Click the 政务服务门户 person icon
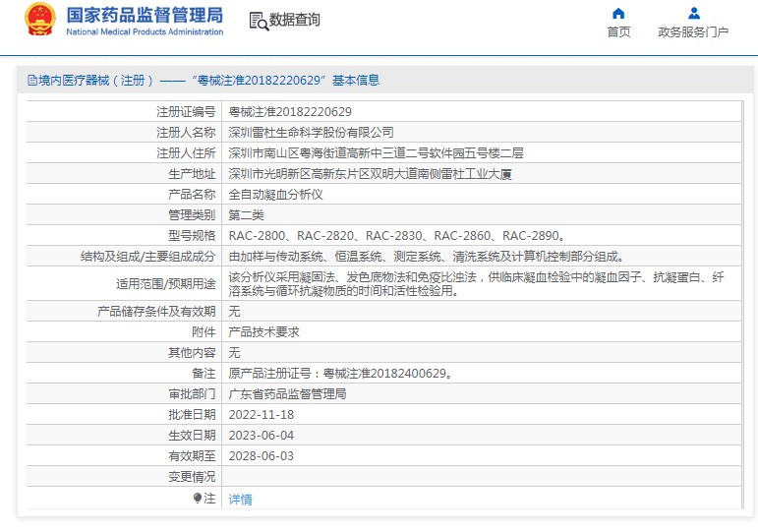The height and width of the screenshot is (532, 758). point(693,14)
